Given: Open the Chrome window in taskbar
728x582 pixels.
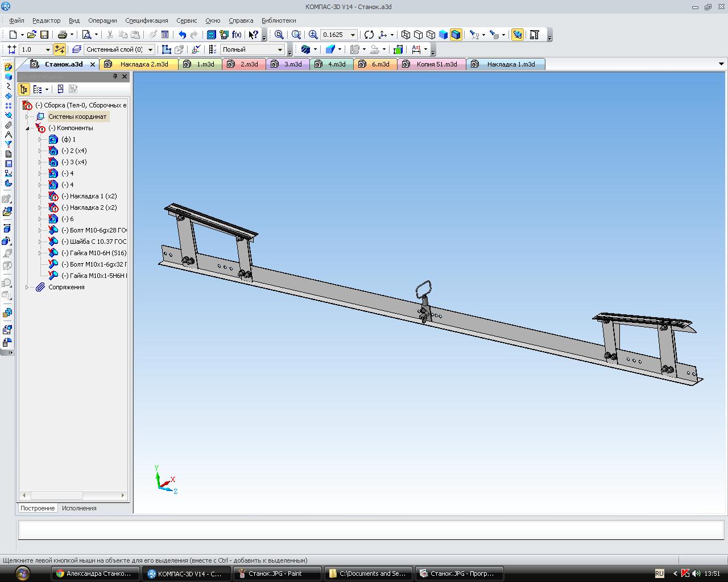Looking at the screenshot, I should point(96,573).
